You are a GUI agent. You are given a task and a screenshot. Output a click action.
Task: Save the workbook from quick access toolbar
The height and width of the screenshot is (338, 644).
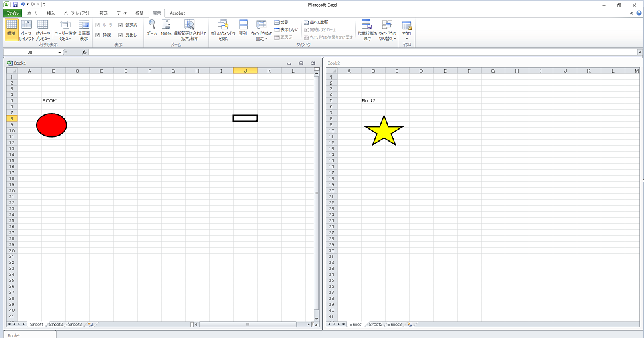pos(15,5)
